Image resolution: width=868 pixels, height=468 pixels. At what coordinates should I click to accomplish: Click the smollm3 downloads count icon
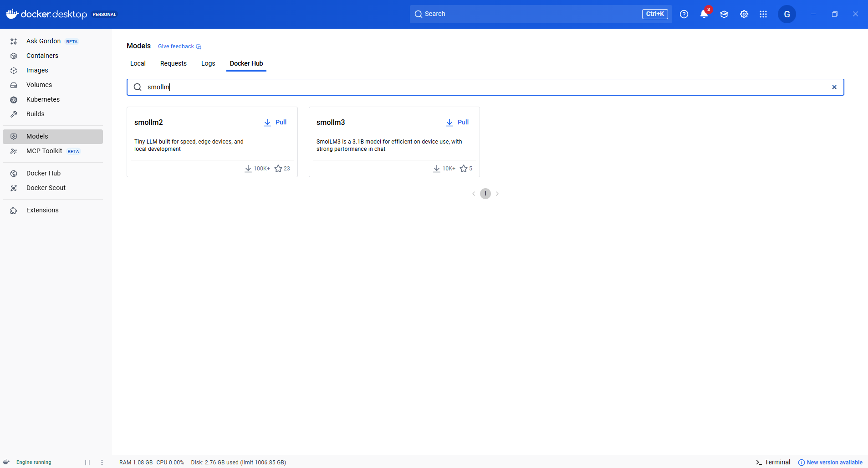click(437, 169)
